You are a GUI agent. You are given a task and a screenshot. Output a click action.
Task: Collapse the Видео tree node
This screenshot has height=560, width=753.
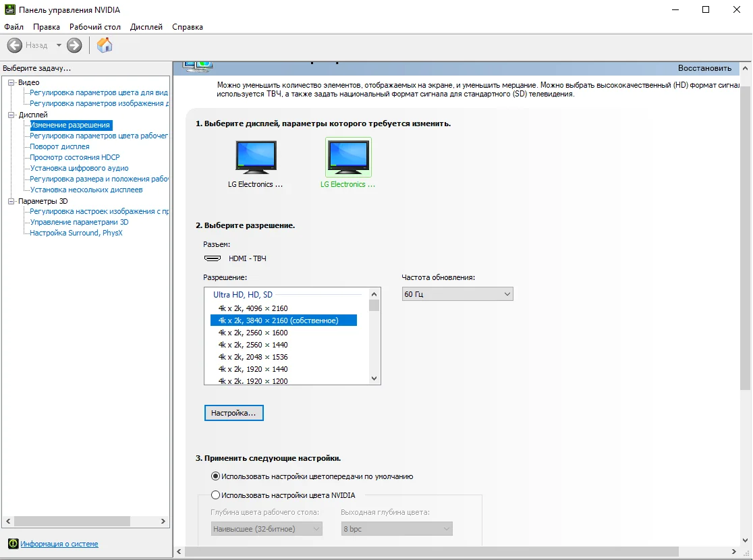coord(11,82)
